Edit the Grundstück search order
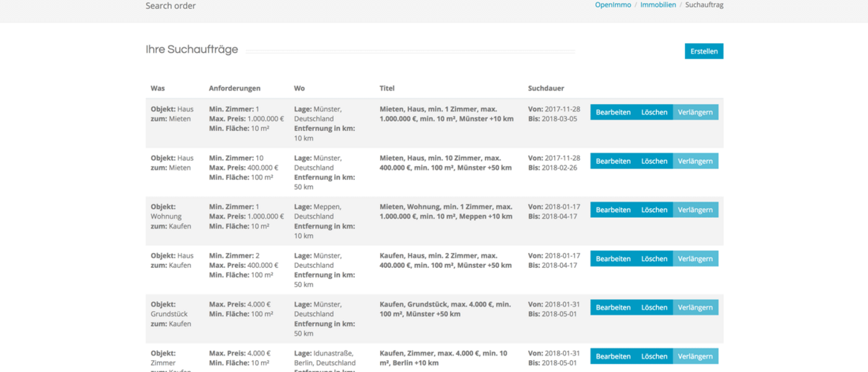Viewport: 868px width, 372px height. pos(613,307)
